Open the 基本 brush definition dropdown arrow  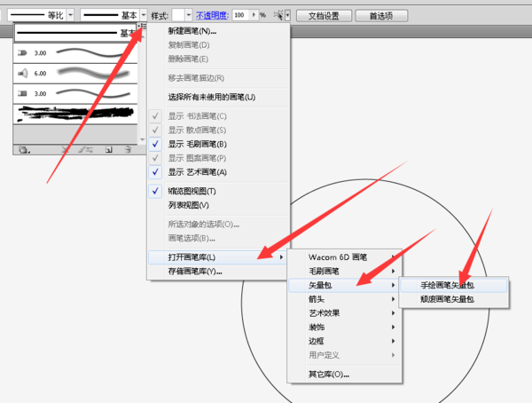(x=144, y=15)
